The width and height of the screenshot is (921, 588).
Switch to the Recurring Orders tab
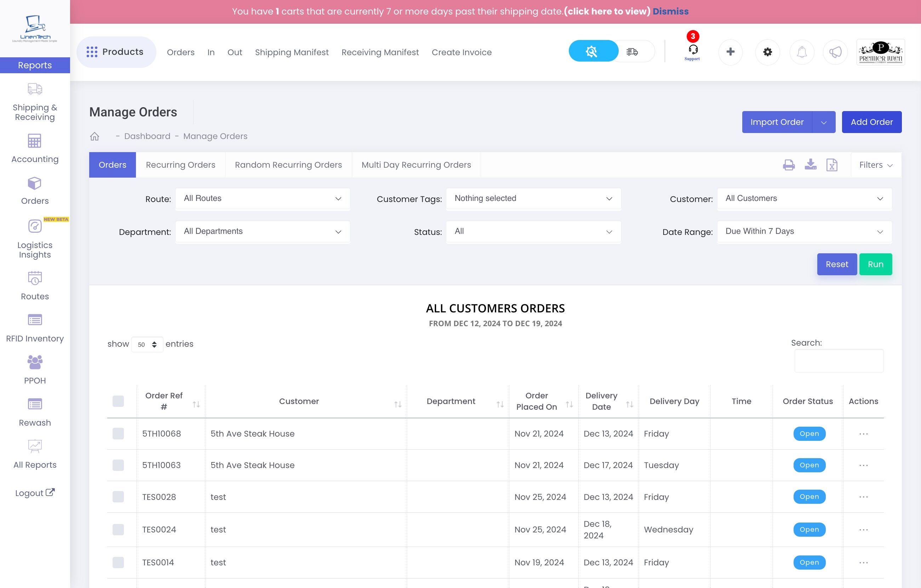point(181,165)
